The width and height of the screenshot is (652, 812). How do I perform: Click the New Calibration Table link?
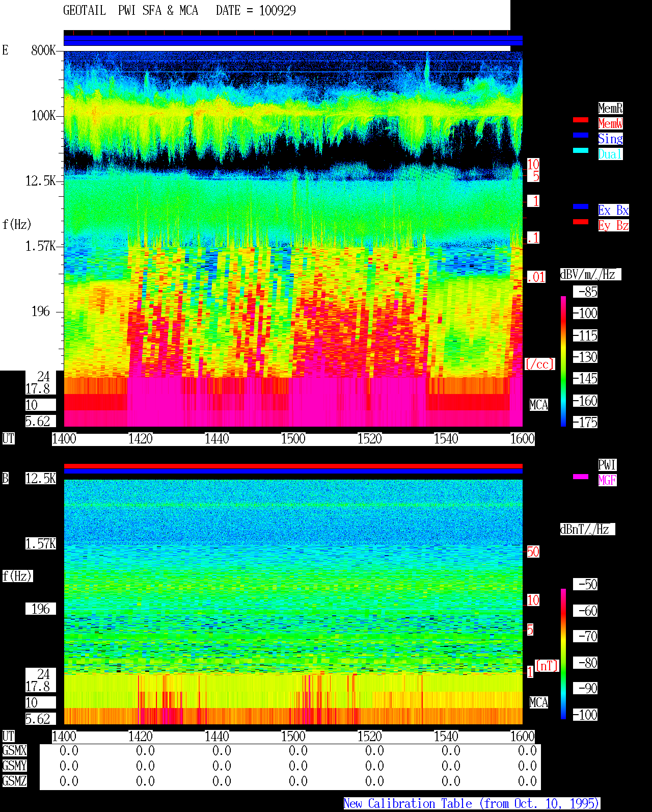472,804
